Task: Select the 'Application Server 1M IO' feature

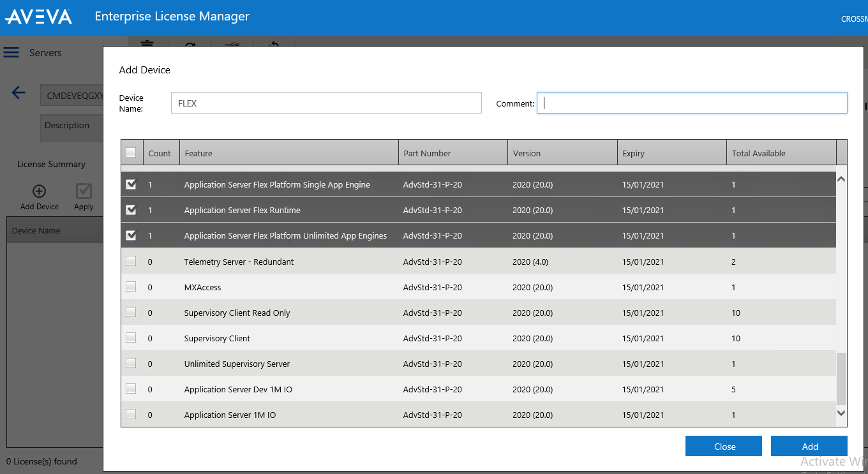Action: (x=230, y=415)
